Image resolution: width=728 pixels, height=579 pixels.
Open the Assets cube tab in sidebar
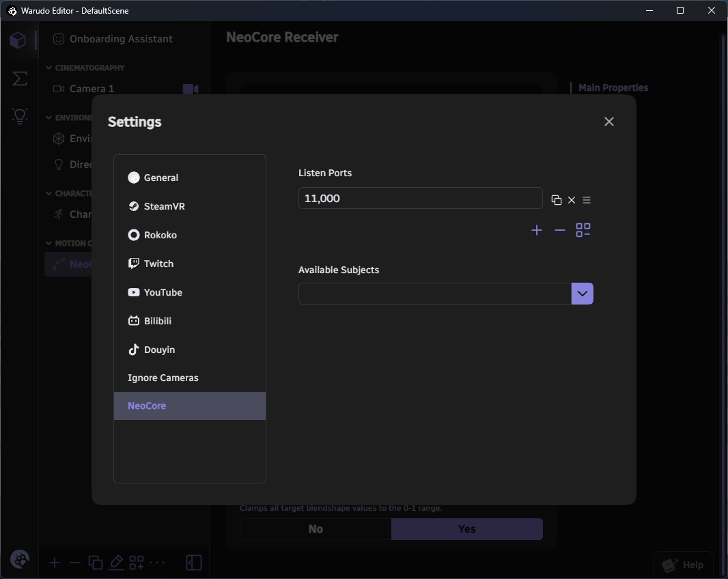pyautogui.click(x=18, y=40)
